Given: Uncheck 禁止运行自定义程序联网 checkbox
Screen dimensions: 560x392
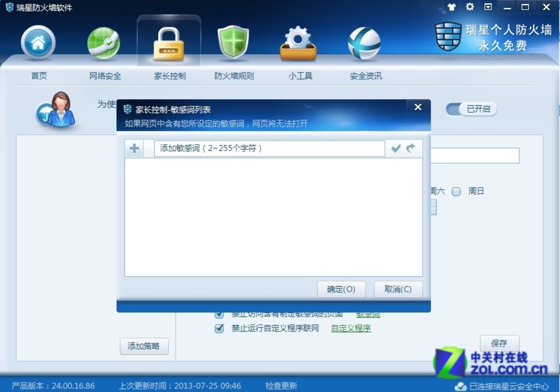Looking at the screenshot, I should pos(219,329).
